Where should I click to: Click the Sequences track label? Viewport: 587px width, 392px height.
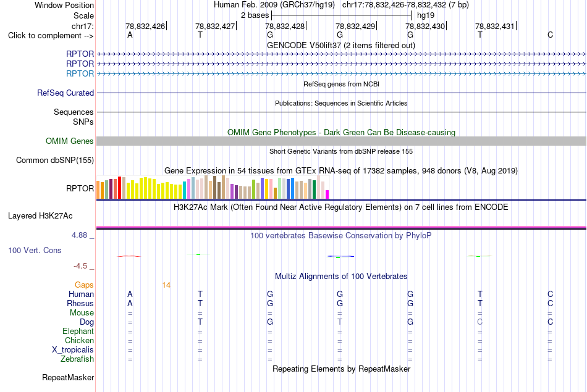click(x=74, y=112)
